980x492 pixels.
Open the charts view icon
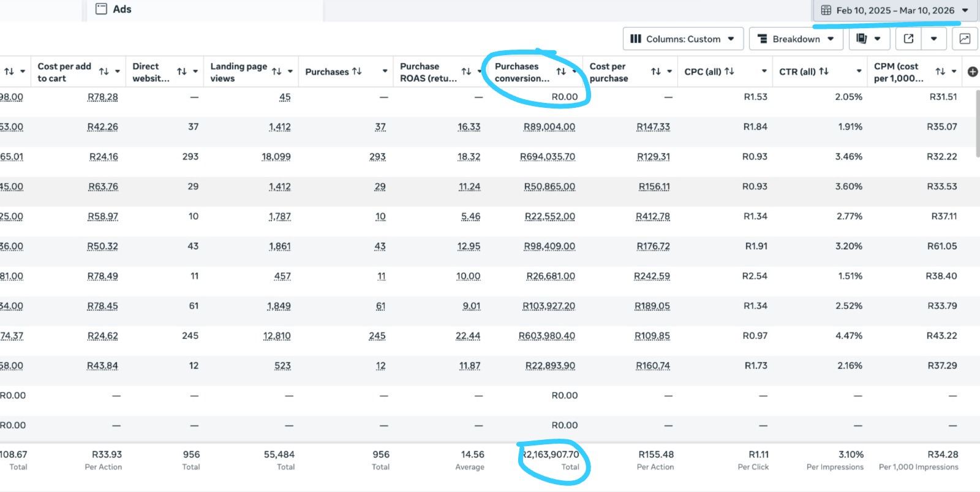click(965, 39)
